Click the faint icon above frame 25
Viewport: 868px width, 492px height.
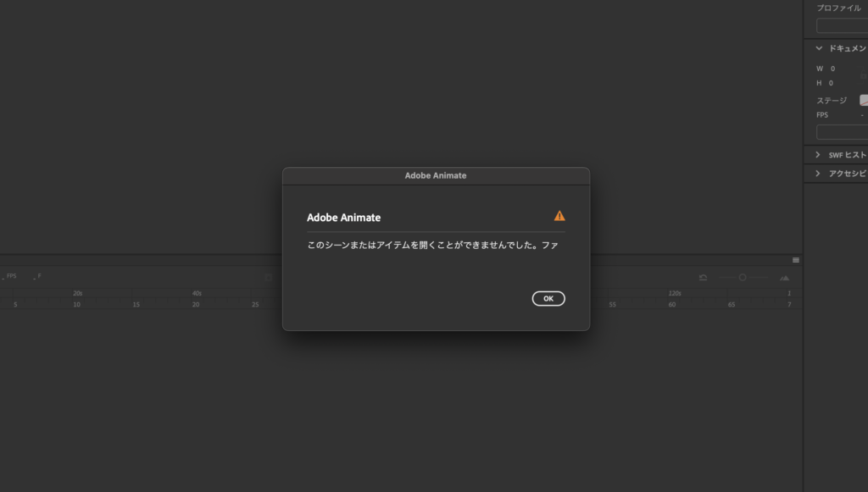point(269,278)
